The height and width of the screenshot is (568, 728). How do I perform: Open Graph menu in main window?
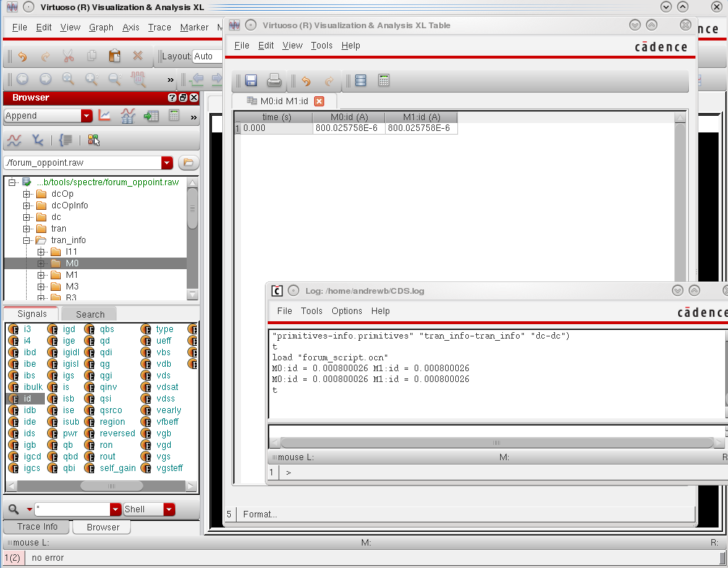point(101,27)
